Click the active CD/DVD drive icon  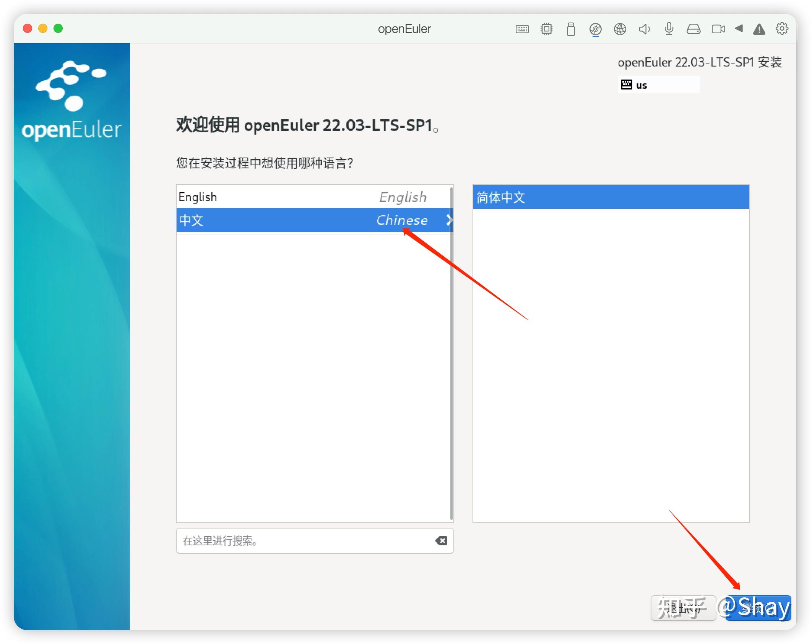595,29
